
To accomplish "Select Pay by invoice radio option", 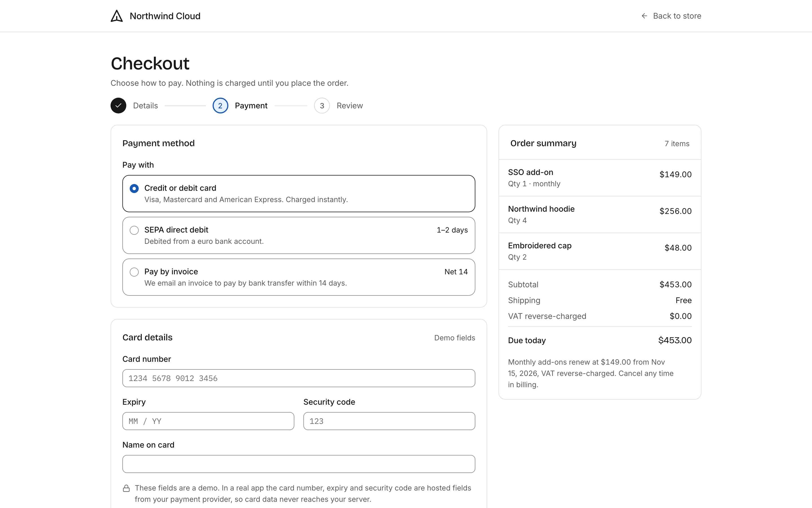I will (134, 272).
